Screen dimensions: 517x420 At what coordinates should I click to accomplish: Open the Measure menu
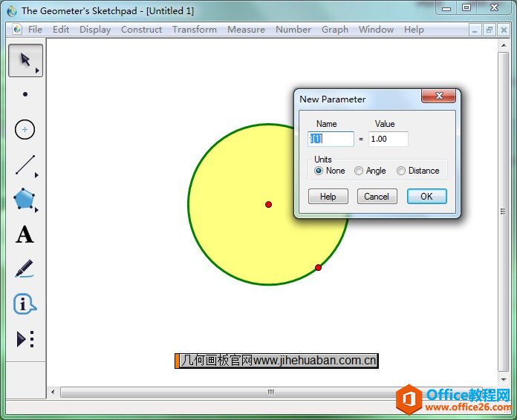point(246,30)
